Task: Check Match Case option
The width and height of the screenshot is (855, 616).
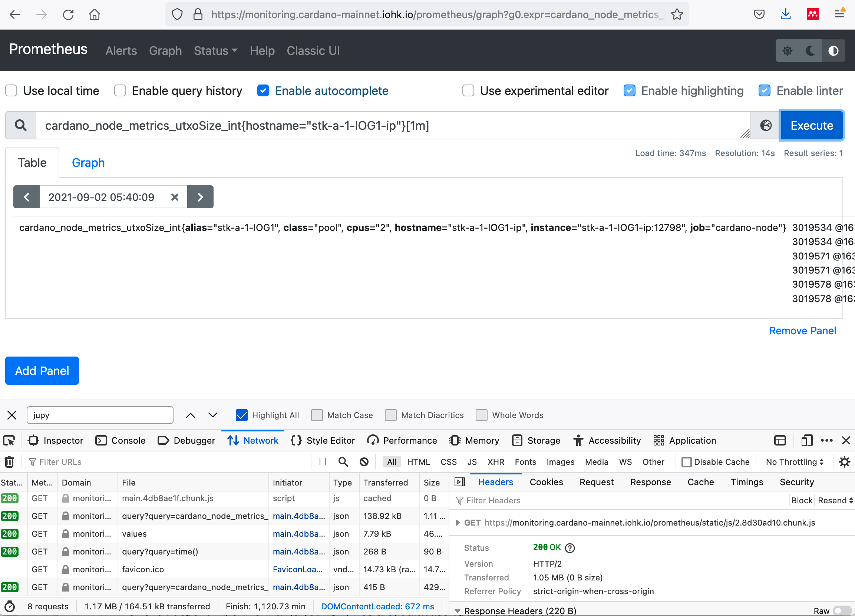Action: tap(317, 415)
